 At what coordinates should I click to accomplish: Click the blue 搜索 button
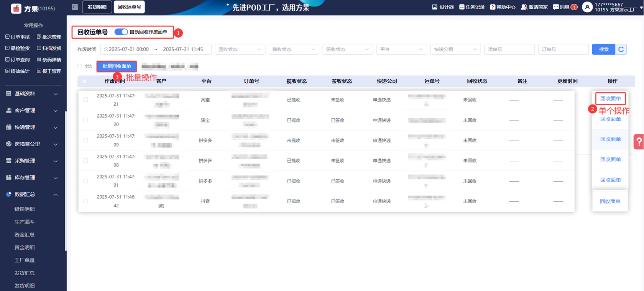click(x=604, y=49)
